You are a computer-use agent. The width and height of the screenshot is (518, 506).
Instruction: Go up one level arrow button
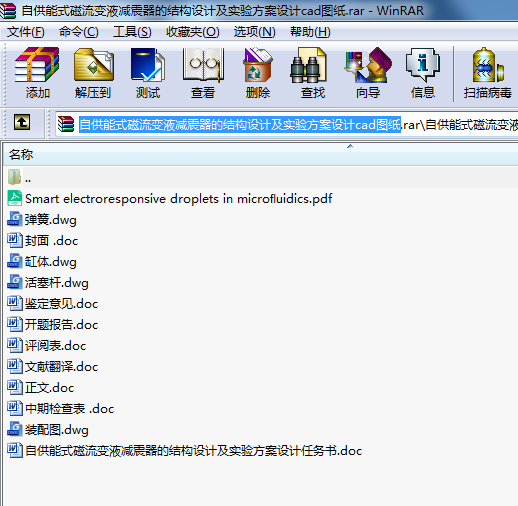22,122
